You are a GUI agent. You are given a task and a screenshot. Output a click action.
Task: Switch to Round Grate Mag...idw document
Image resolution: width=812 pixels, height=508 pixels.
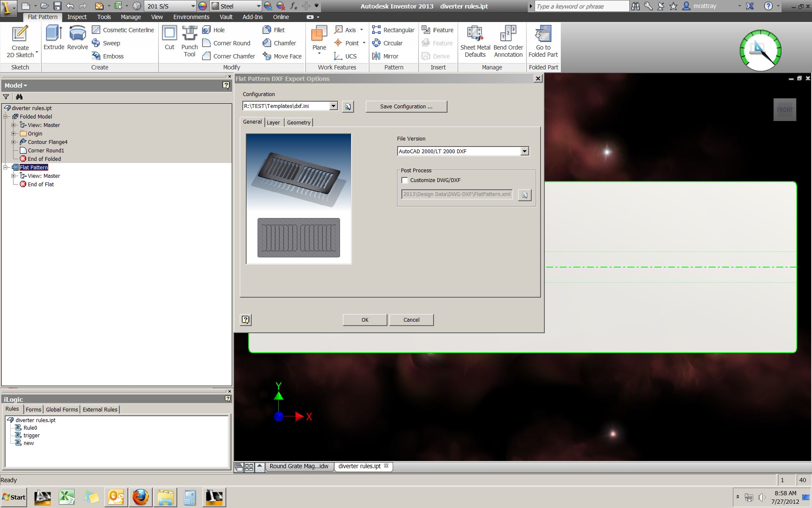pos(299,466)
